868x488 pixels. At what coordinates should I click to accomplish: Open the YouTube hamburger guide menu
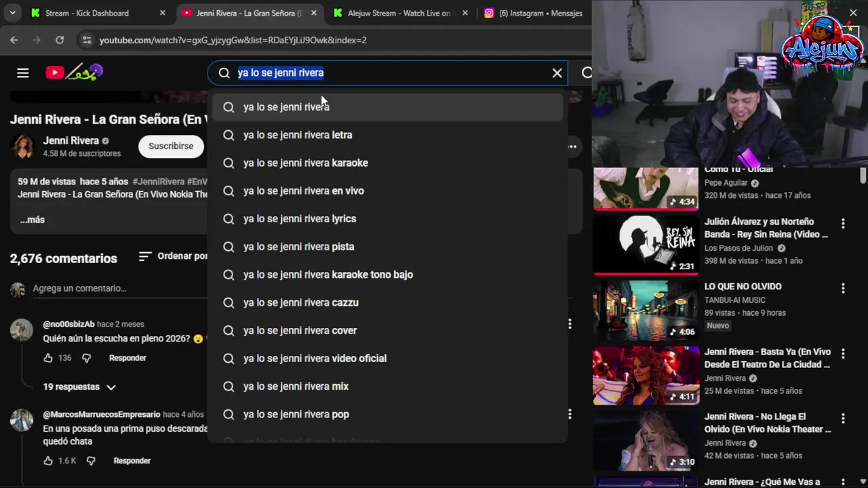tap(23, 73)
